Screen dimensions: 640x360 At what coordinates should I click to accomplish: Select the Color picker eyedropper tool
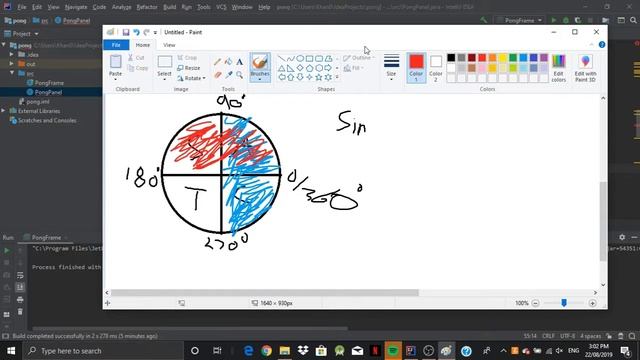[229, 75]
